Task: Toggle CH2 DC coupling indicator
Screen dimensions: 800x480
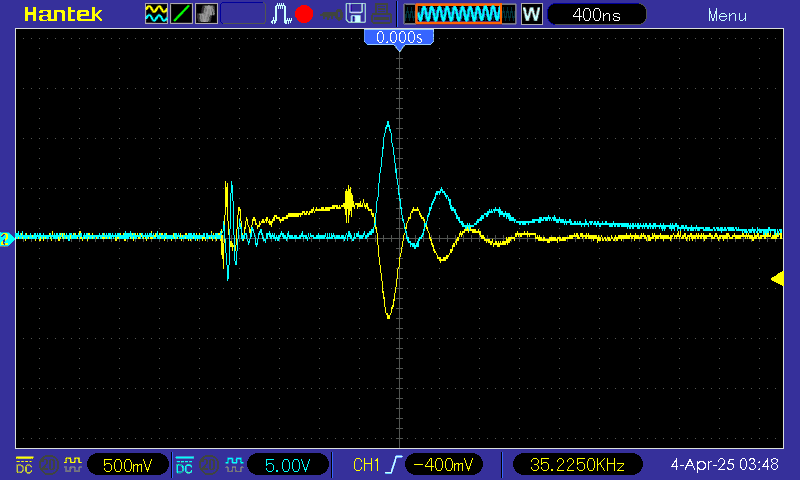Action: point(185,465)
